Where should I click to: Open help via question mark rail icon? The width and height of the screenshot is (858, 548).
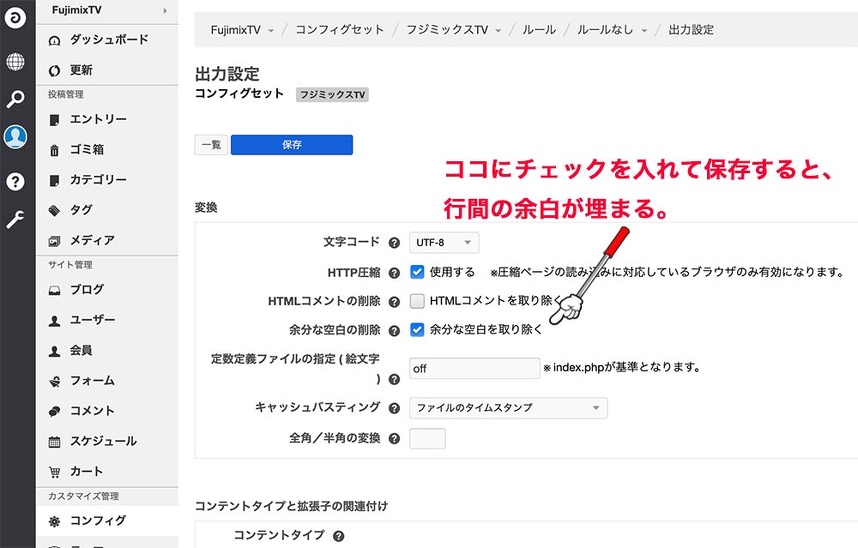(16, 181)
